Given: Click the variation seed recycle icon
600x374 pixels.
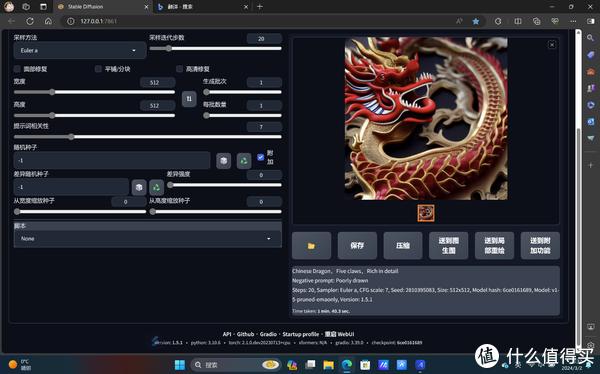Looking at the screenshot, I should [157, 187].
